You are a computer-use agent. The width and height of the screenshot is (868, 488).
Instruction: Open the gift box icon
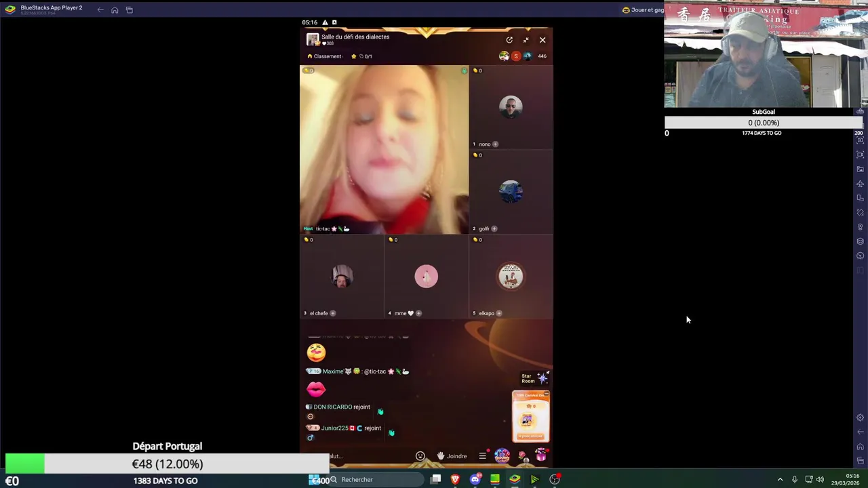[x=541, y=455]
